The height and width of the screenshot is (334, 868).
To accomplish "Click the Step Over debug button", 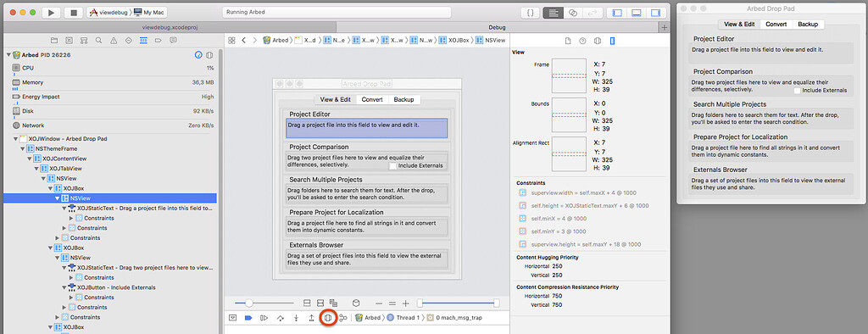I will [280, 318].
